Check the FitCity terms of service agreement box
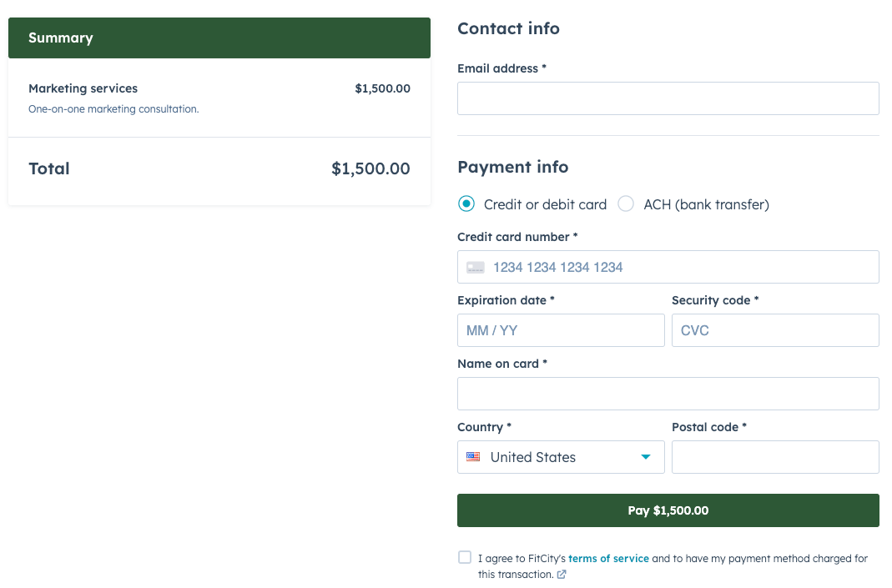The image size is (892, 588). coord(465,557)
